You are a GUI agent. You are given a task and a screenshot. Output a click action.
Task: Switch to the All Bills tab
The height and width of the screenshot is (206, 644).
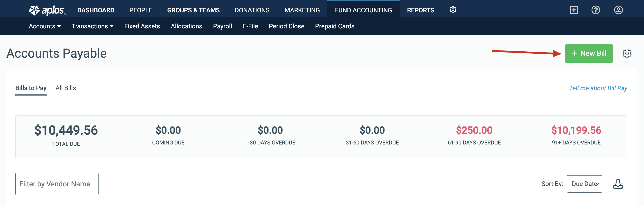click(x=65, y=88)
